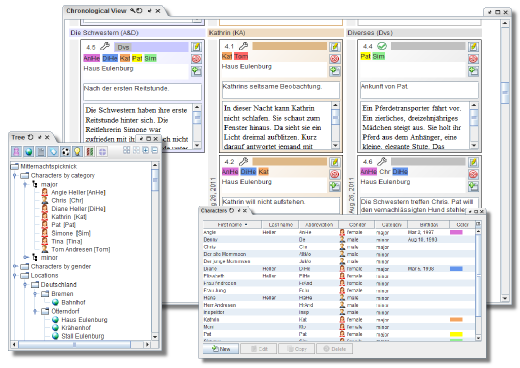Add a new scene after scene 4.4
This screenshot has height=368, width=520.
click(x=473, y=71)
